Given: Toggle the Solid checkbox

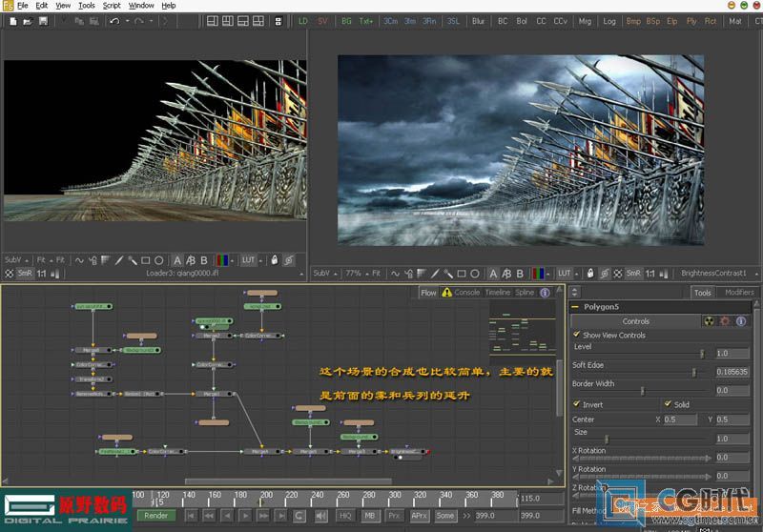Looking at the screenshot, I should (x=669, y=404).
